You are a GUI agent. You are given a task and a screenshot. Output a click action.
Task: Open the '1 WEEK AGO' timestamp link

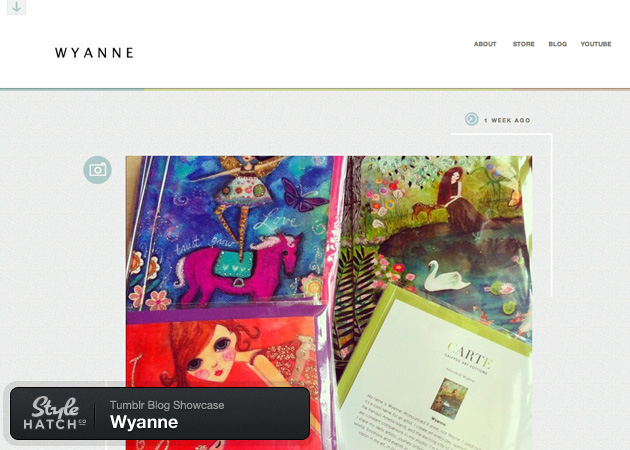(507, 120)
